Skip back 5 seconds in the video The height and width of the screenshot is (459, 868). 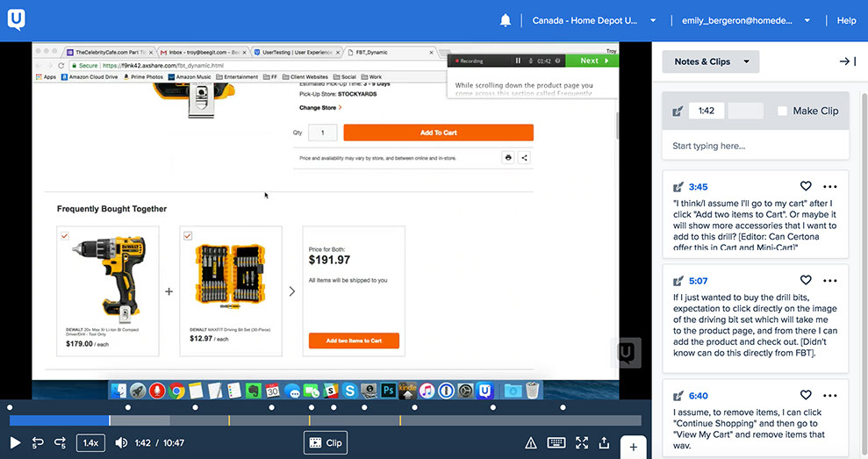pyautogui.click(x=39, y=443)
